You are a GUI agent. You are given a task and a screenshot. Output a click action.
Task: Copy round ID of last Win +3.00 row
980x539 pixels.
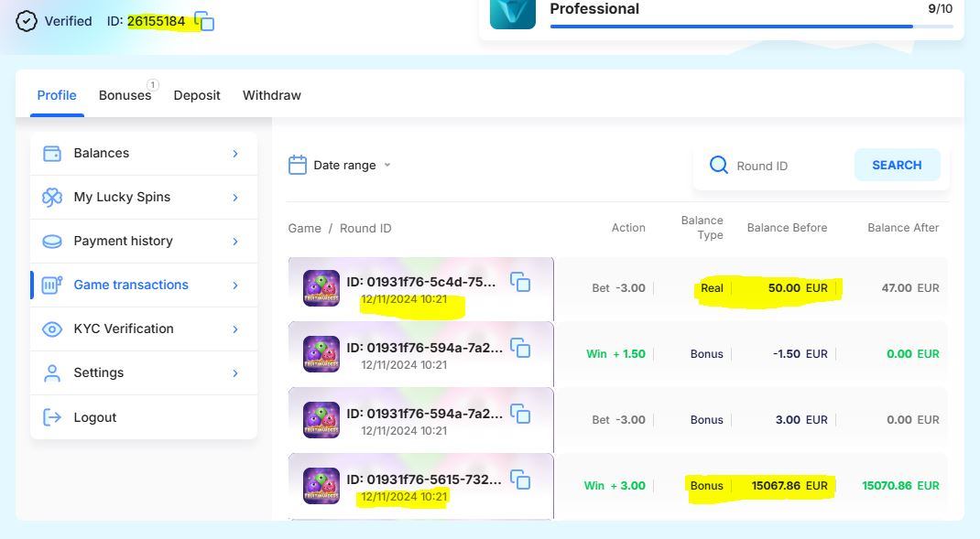520,480
